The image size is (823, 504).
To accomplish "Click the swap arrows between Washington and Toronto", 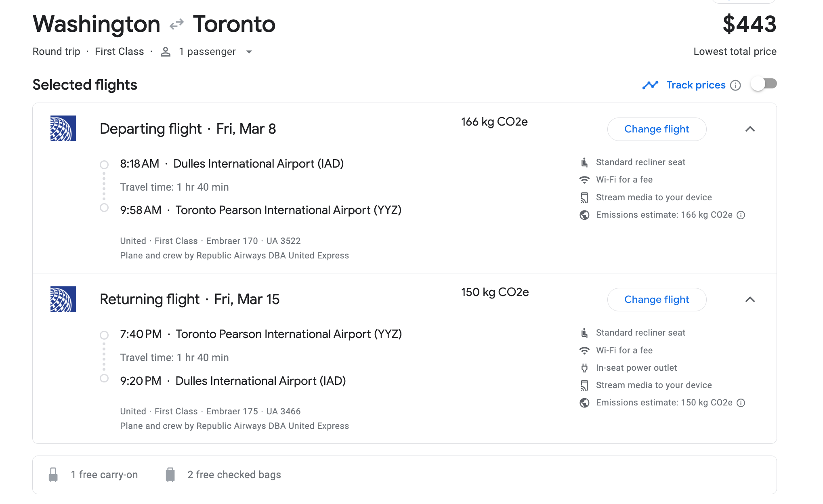I will [x=176, y=24].
